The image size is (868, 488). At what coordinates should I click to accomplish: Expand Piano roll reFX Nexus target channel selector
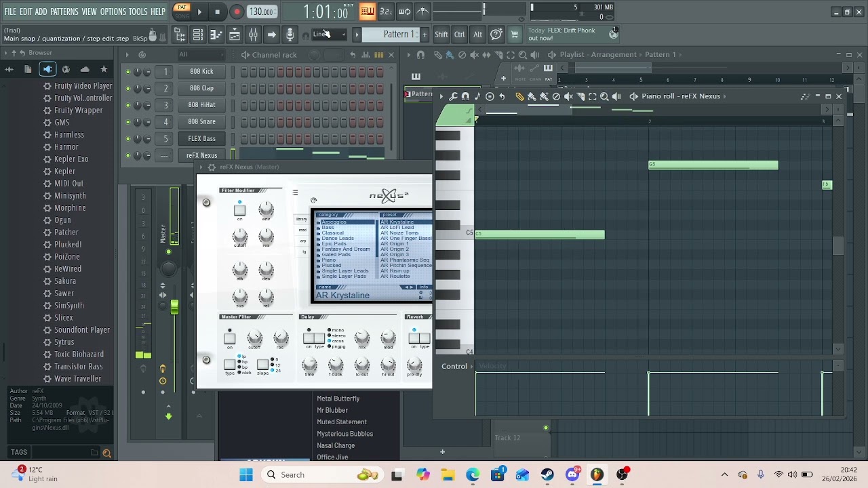pos(724,96)
